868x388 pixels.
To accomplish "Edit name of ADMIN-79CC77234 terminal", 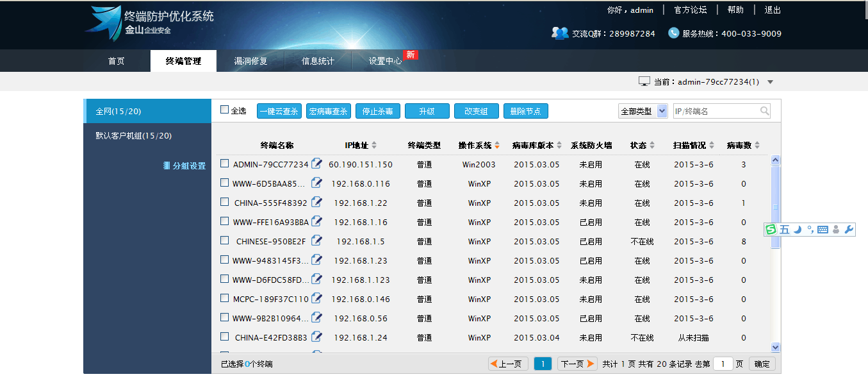I will tap(316, 164).
